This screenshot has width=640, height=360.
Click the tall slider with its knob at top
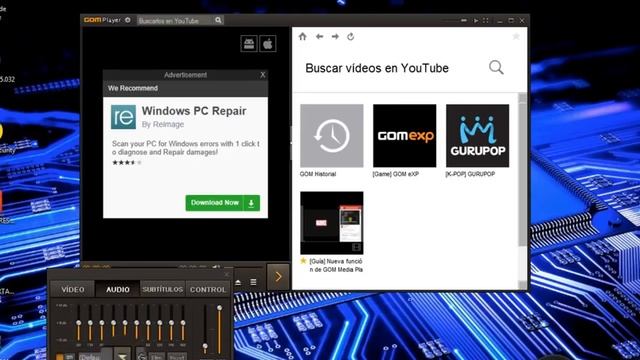pos(220,330)
